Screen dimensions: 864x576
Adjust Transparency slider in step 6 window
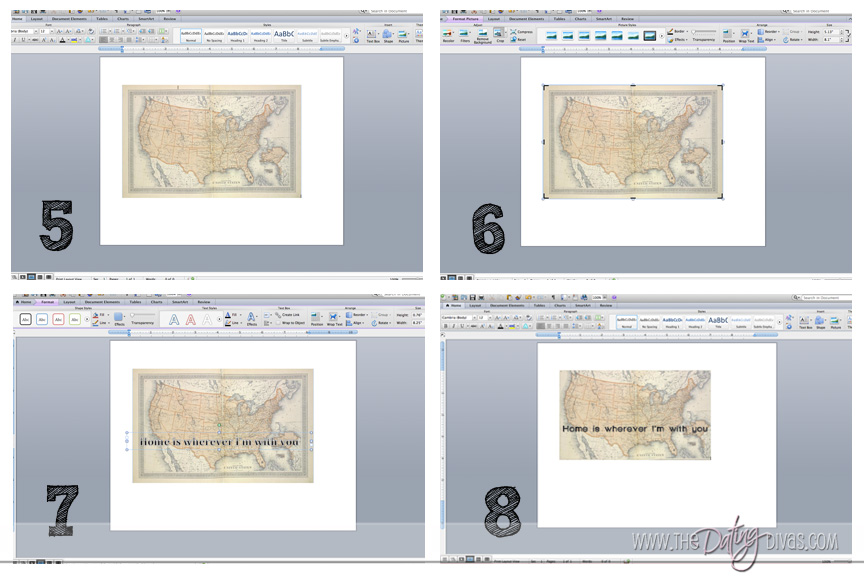pyautogui.click(x=704, y=32)
